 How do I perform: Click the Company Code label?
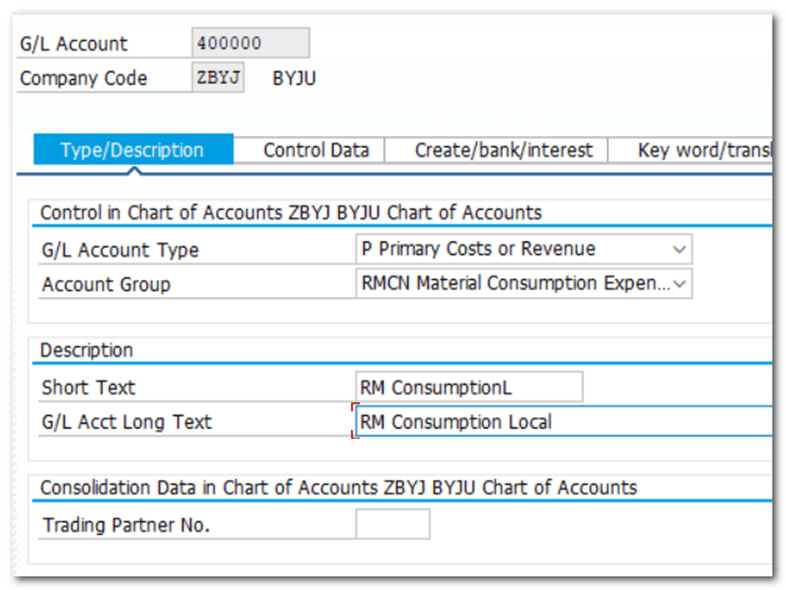click(x=83, y=78)
